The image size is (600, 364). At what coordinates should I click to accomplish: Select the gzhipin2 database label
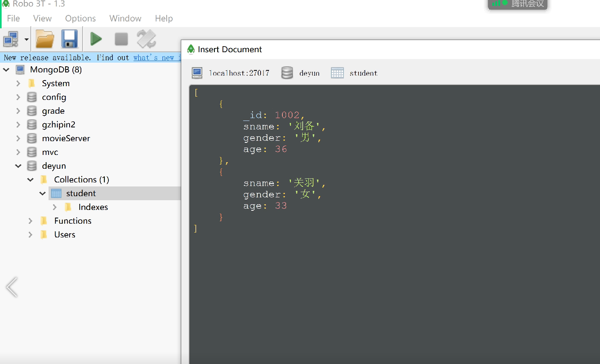59,125
